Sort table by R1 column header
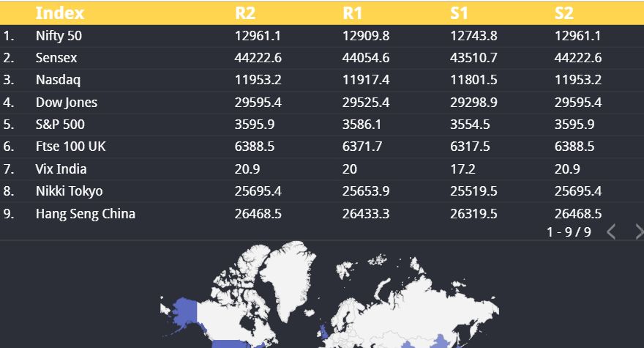Image resolution: width=644 pixels, height=348 pixels. [x=353, y=13]
